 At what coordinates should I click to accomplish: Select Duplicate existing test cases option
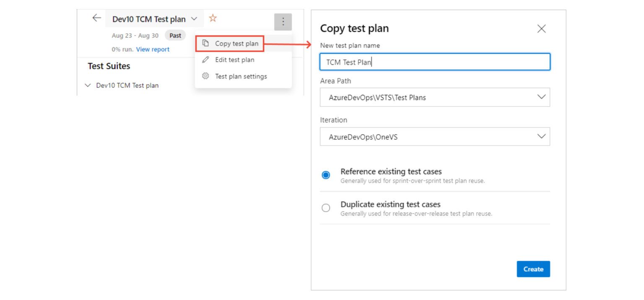pos(326,208)
